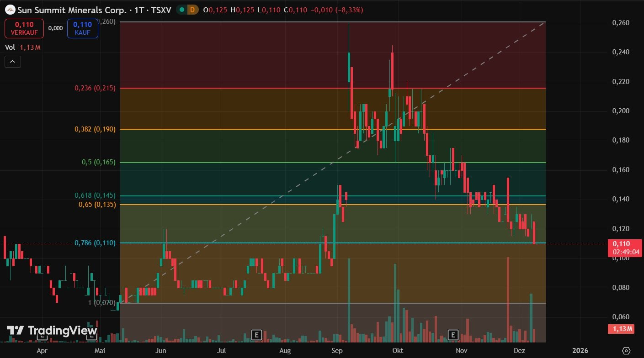Click the green market status indicator
The width and height of the screenshot is (644, 358).
coord(182,10)
